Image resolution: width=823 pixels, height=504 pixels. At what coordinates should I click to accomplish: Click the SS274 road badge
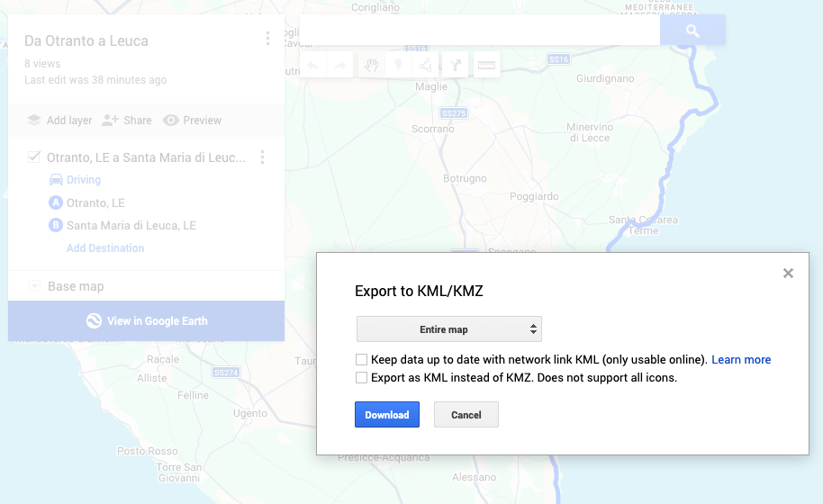pos(226,373)
